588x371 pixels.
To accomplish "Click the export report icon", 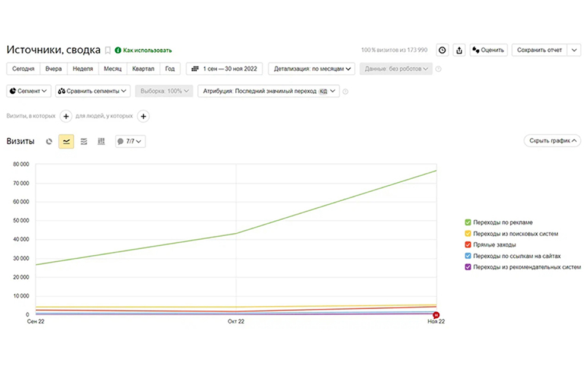I will click(459, 50).
